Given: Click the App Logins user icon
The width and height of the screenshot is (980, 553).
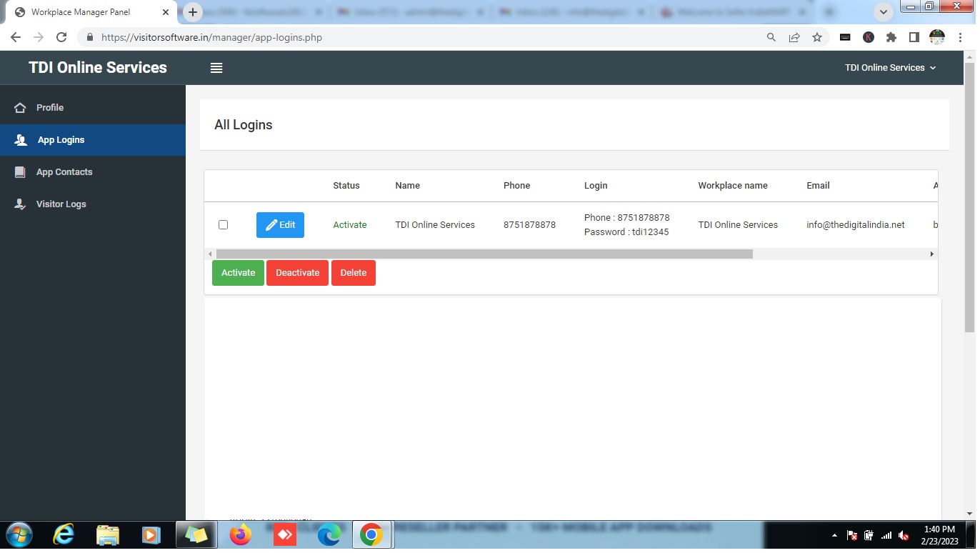Looking at the screenshot, I should click(x=21, y=140).
